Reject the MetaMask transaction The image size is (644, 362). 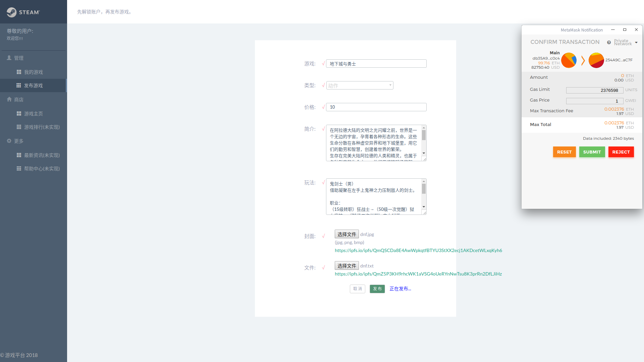tap(621, 152)
